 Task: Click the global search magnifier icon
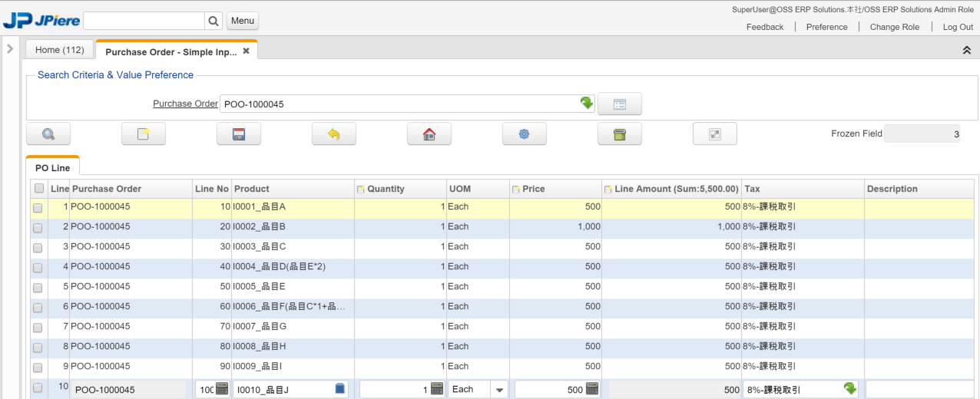(214, 21)
